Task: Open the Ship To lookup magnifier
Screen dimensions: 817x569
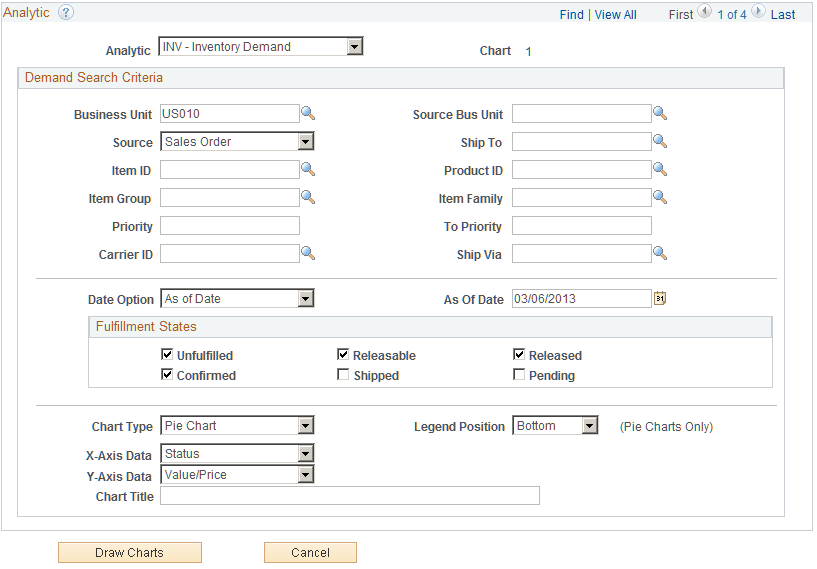Action: point(660,141)
